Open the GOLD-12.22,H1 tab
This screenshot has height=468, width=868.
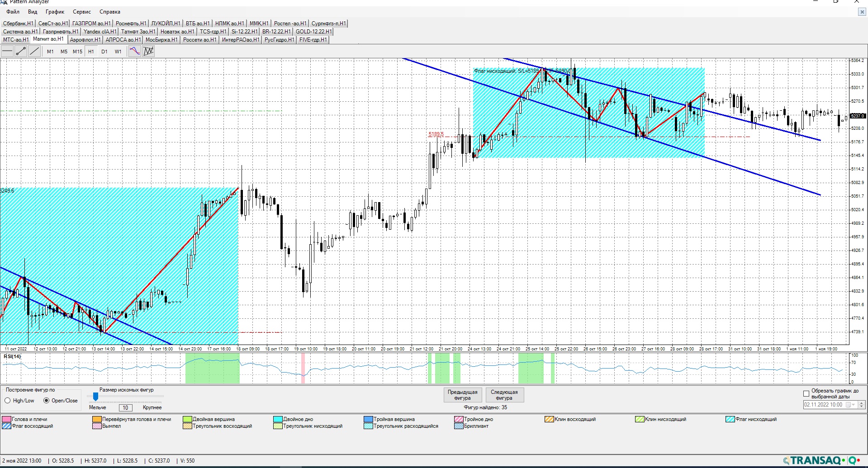click(x=313, y=32)
